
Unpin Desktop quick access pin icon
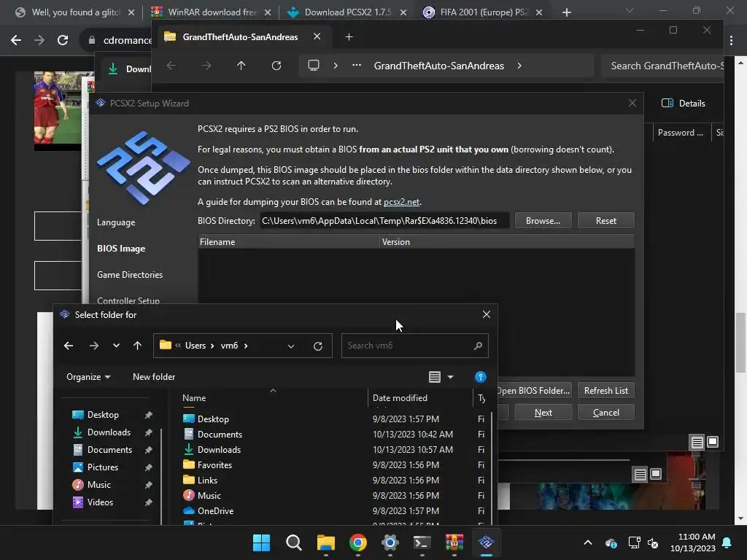(x=149, y=415)
